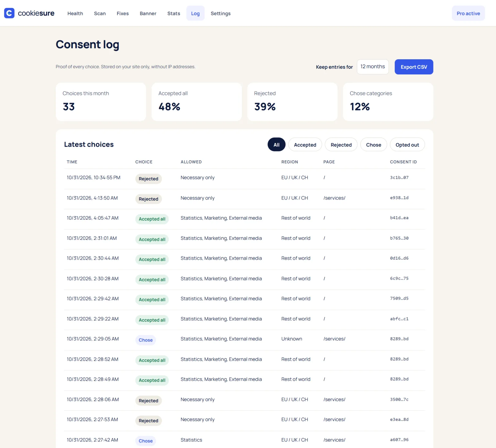Select the Chose categories 12% card

(x=388, y=102)
